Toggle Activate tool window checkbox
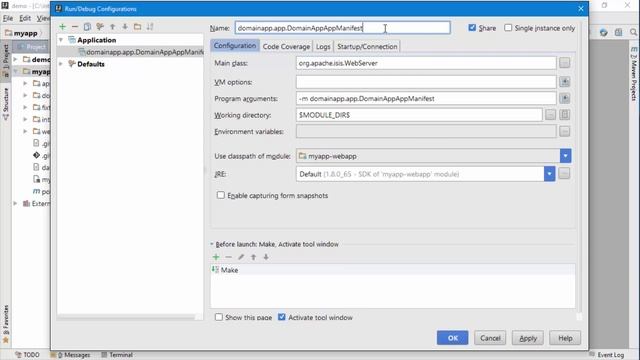Viewport: 640px width, 360px height. 282,317
